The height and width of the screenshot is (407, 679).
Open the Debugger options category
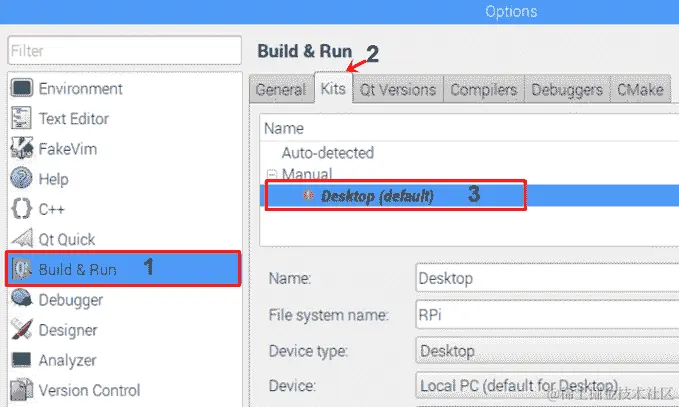(x=71, y=300)
